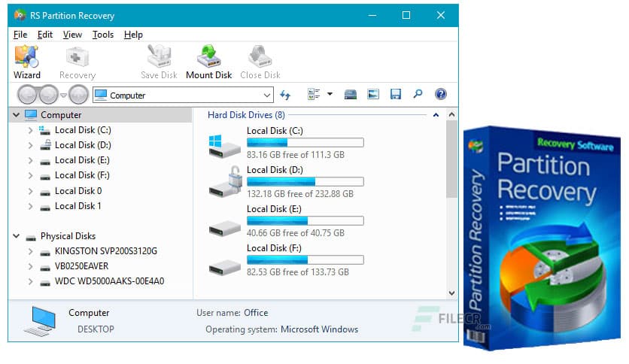Expand the VB0250EAVER disk node

pyautogui.click(x=31, y=266)
